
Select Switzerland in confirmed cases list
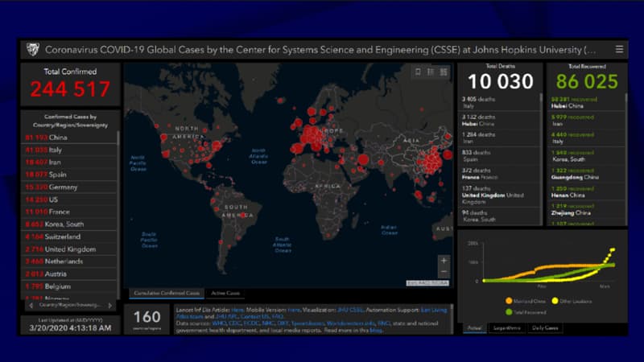pos(69,237)
